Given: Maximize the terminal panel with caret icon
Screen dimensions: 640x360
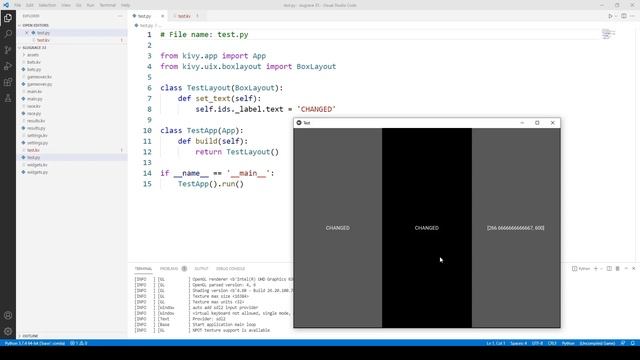Looking at the screenshot, I should point(626,269).
